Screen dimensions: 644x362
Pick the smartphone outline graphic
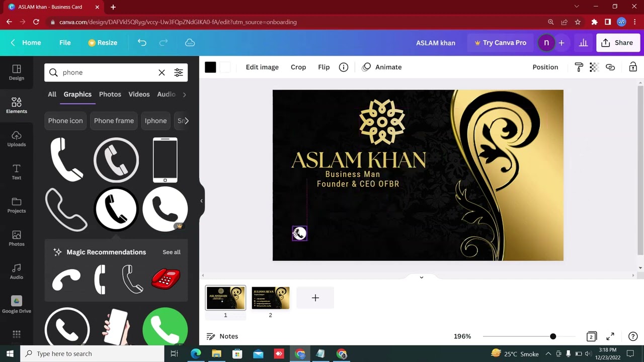point(165,159)
